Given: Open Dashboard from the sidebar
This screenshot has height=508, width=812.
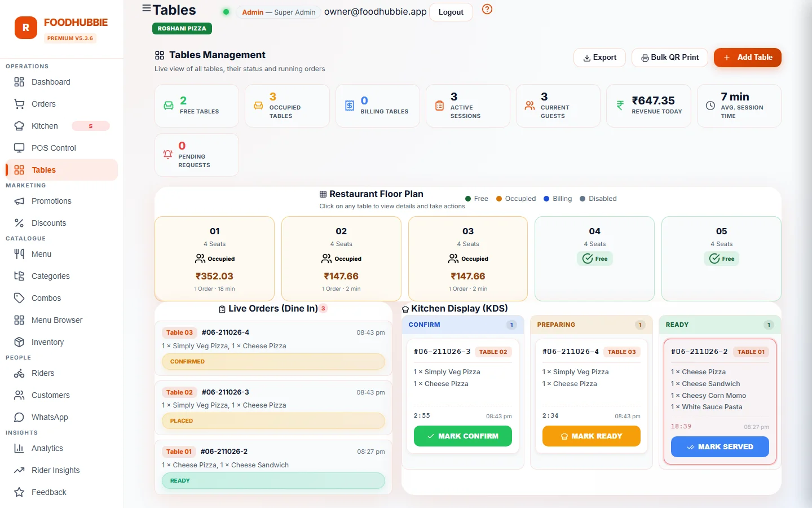Looking at the screenshot, I should (61, 82).
